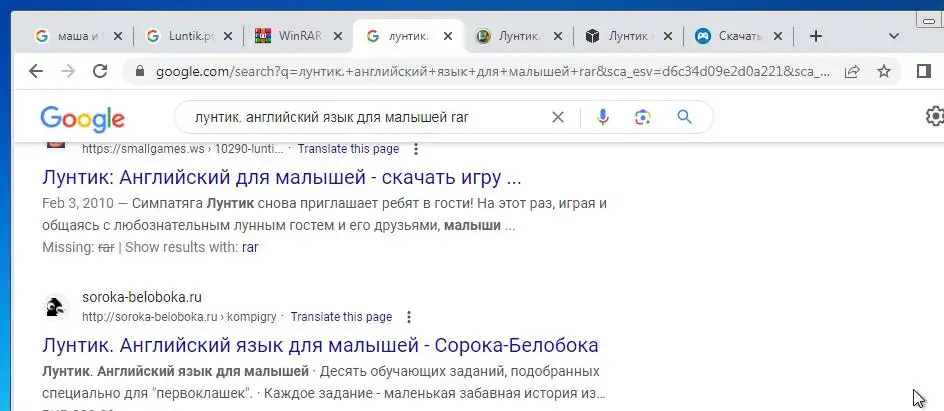Open more options for smallgames.ws result
944x411 pixels.
[x=415, y=149]
